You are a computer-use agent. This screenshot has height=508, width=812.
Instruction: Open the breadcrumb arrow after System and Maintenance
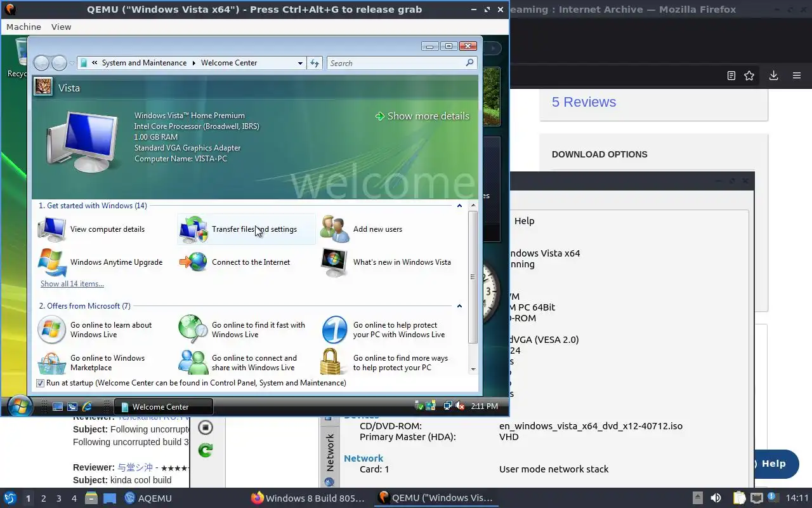click(x=194, y=63)
